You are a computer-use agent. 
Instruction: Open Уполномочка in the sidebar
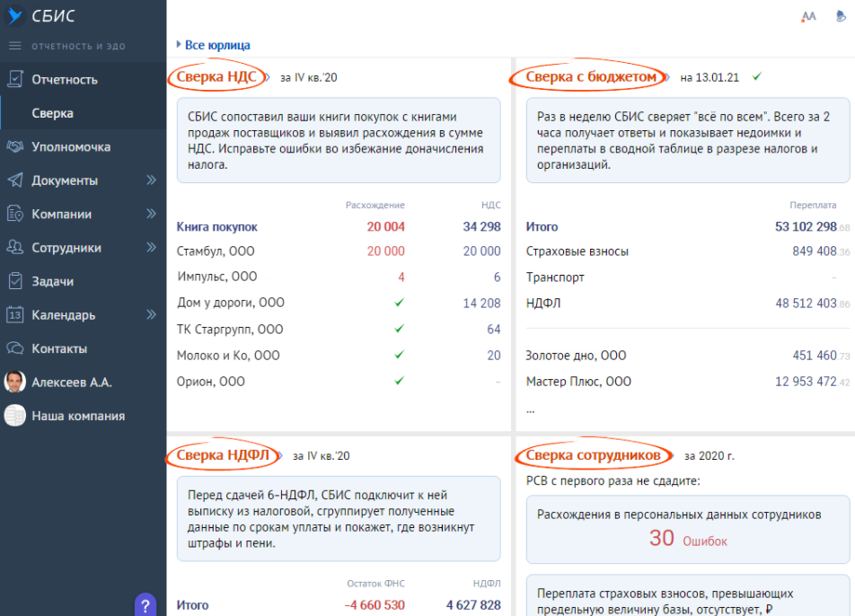[83, 146]
